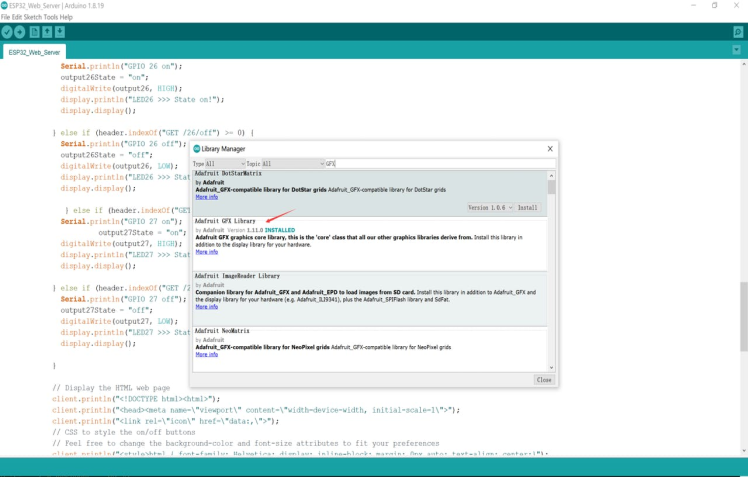This screenshot has height=477, width=748.
Task: Open the Serial Monitor magnifier icon
Action: (x=738, y=32)
